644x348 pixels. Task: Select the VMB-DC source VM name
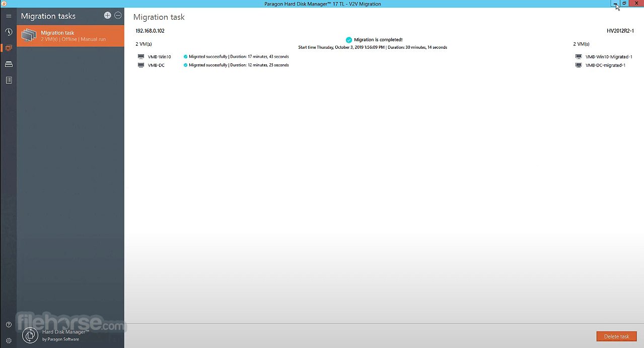coord(156,65)
